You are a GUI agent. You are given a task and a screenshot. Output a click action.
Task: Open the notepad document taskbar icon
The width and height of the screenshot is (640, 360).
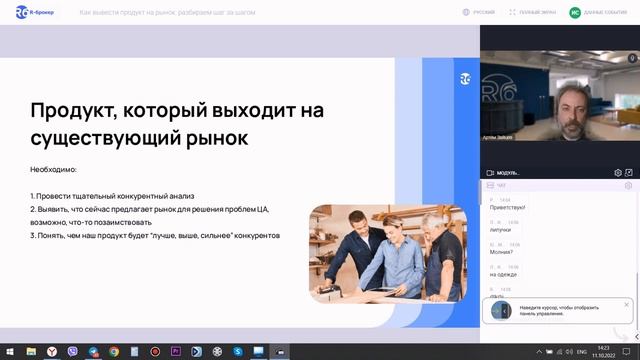(x=134, y=351)
